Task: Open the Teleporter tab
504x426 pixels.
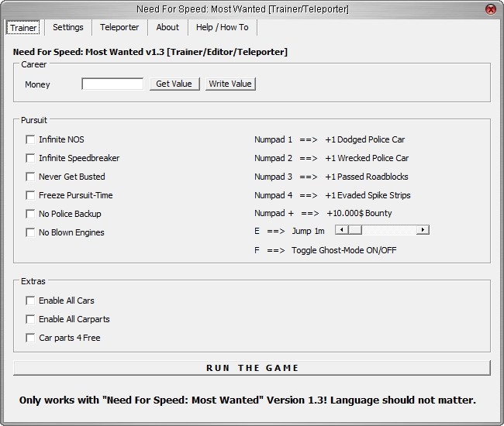Action: [x=119, y=27]
